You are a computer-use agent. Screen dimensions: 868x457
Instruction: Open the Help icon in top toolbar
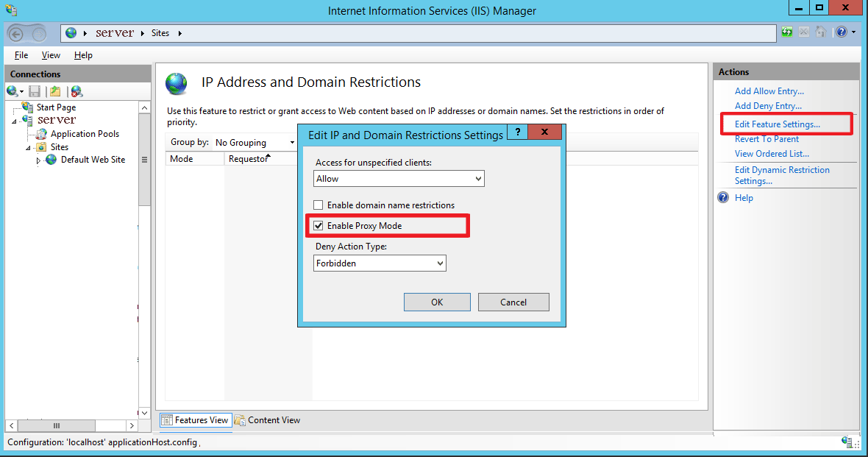pos(842,32)
